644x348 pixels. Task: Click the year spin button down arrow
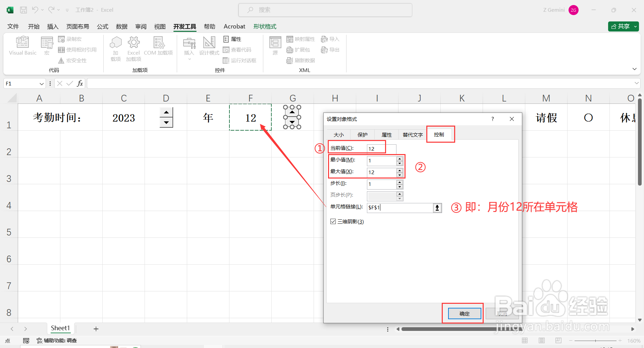[166, 123]
